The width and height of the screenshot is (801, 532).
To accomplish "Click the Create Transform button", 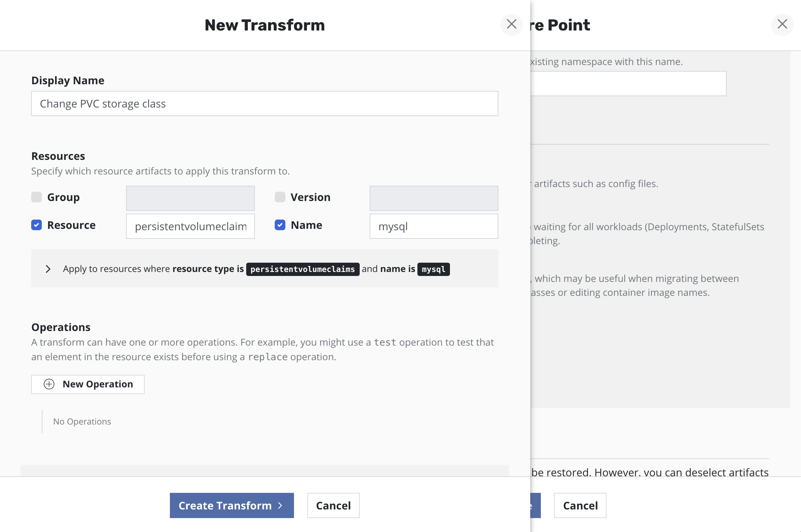I will pos(232,505).
